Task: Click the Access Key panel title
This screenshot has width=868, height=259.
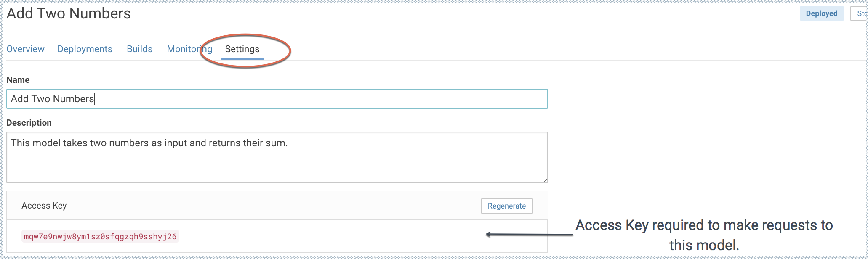Action: click(44, 206)
